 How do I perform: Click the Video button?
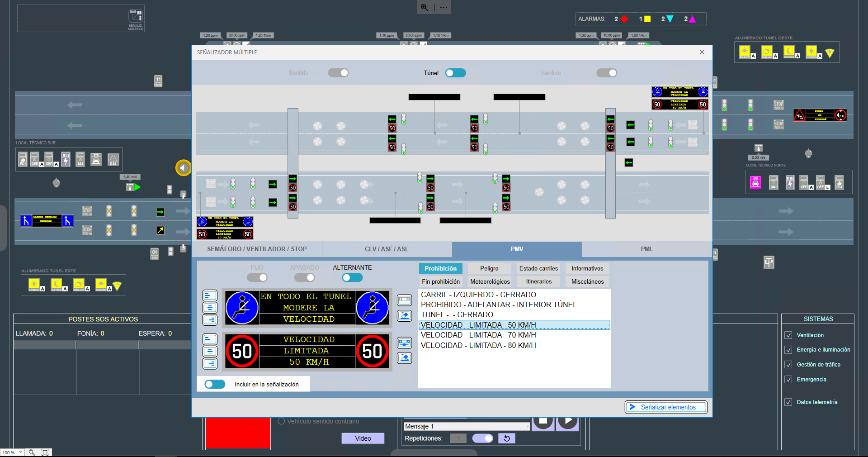point(363,438)
